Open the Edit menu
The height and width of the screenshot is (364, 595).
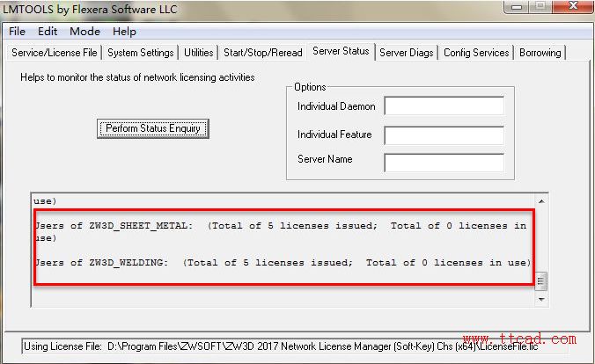coord(48,32)
